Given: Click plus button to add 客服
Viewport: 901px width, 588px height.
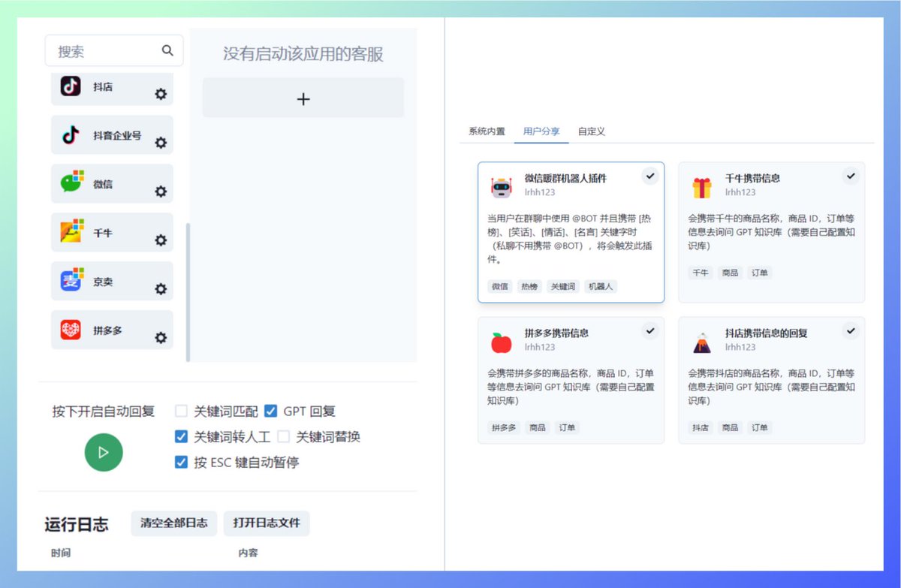Looking at the screenshot, I should click(x=303, y=98).
